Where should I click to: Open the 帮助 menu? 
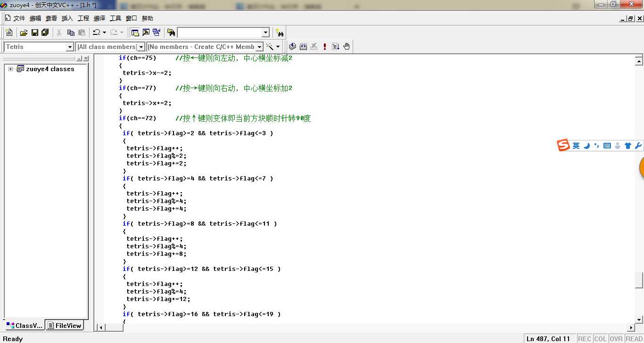148,18
